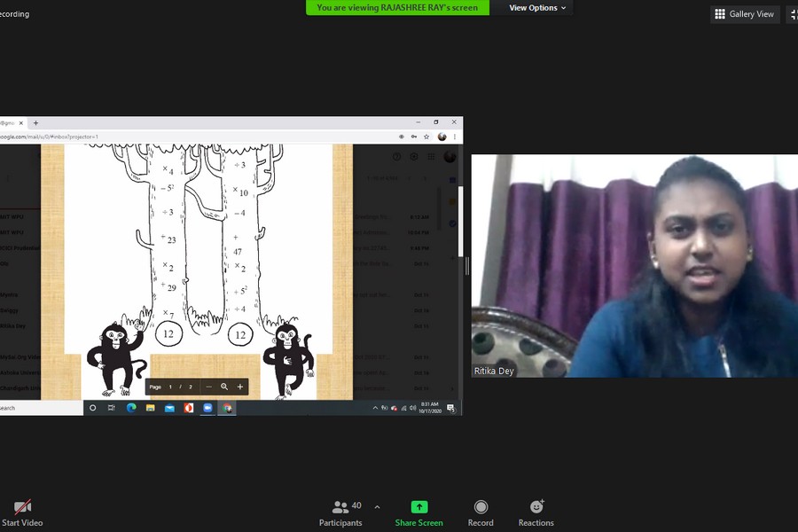Click the 'You are viewing' screen banner
The width and height of the screenshot is (798, 532).
pos(396,8)
